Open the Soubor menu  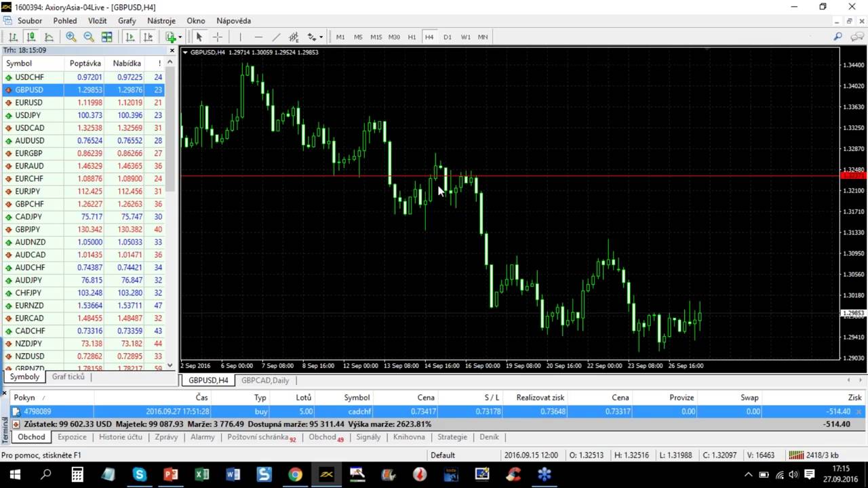point(30,21)
